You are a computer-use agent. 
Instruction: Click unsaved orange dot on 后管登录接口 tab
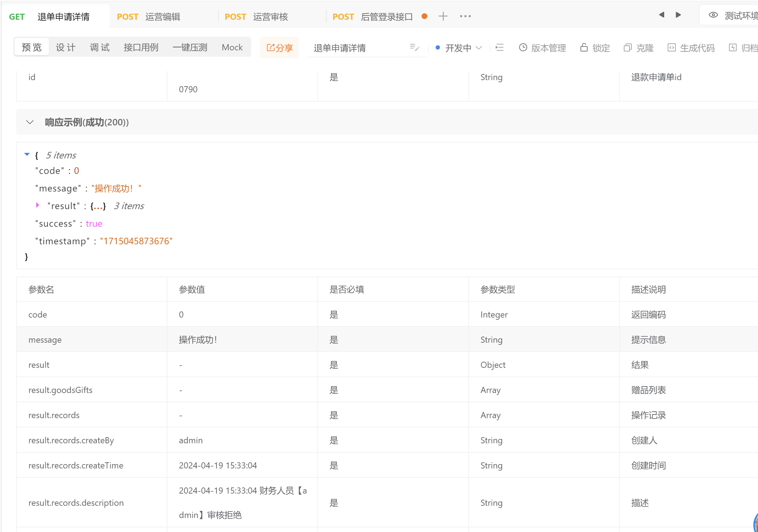(424, 16)
